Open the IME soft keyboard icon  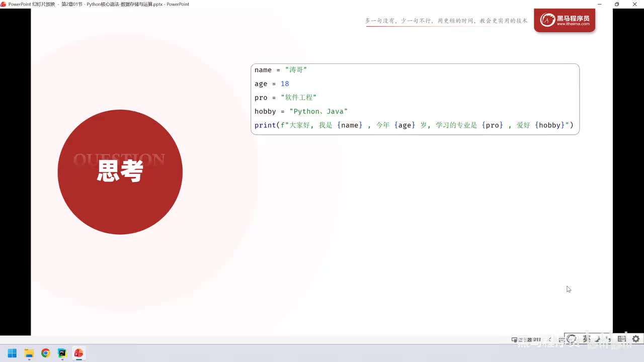point(622,339)
